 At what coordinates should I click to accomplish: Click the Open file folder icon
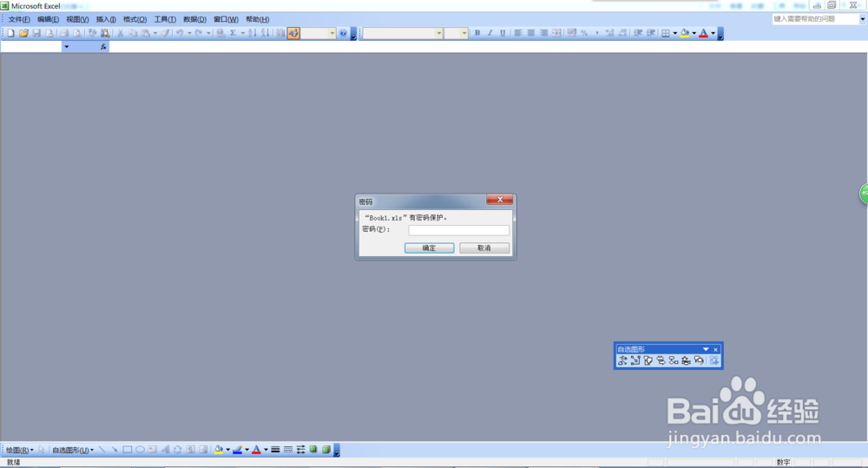point(23,33)
